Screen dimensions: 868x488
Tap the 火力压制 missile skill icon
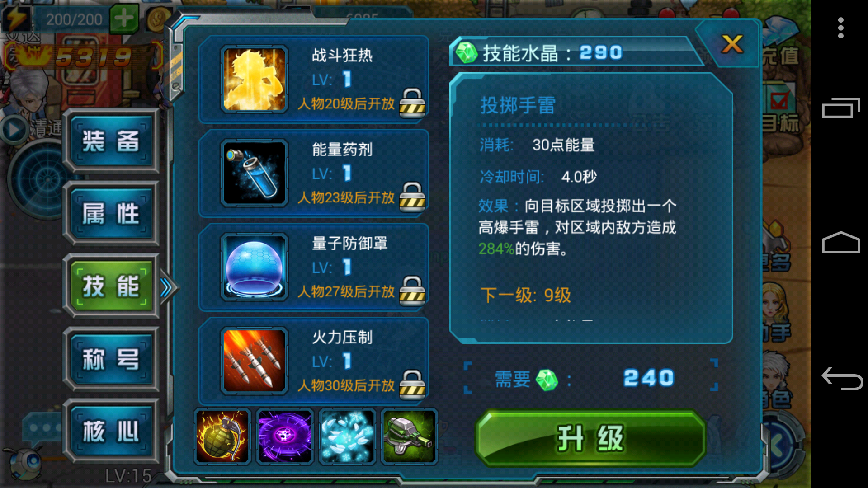pyautogui.click(x=255, y=361)
